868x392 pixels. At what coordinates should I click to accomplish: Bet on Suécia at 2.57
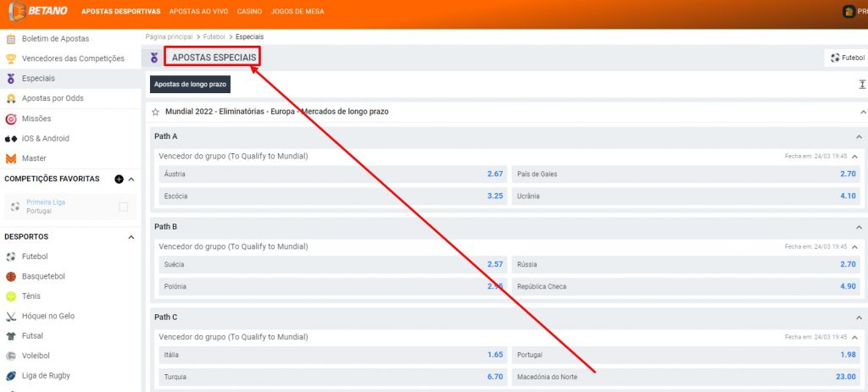pyautogui.click(x=332, y=264)
